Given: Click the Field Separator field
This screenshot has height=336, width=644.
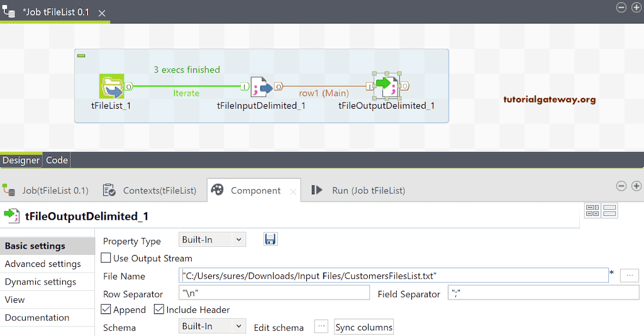Looking at the screenshot, I should coord(543,293).
